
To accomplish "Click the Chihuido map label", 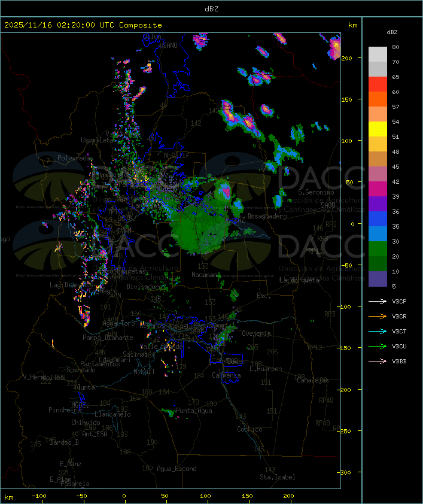I will [86, 423].
